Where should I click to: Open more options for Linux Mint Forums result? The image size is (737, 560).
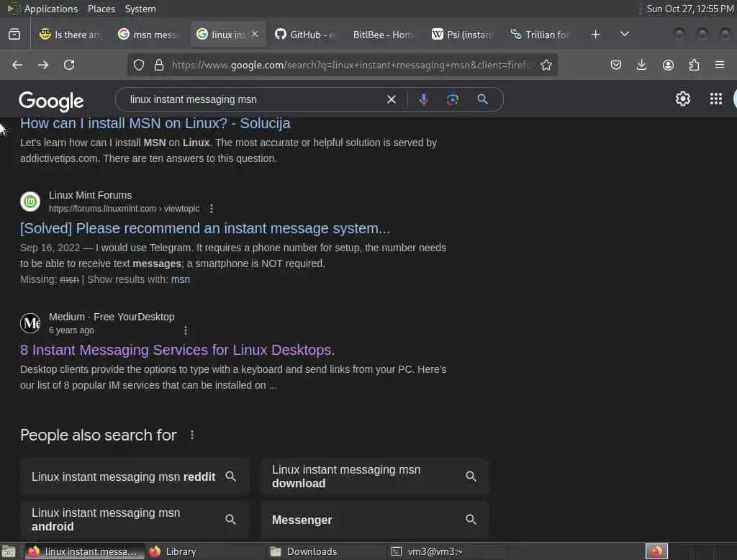[212, 208]
